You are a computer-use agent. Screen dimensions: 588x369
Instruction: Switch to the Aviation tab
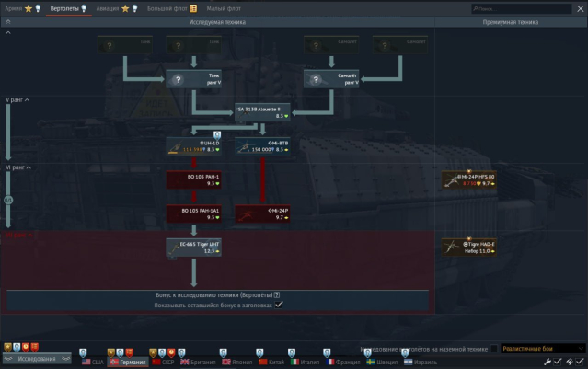tap(108, 8)
